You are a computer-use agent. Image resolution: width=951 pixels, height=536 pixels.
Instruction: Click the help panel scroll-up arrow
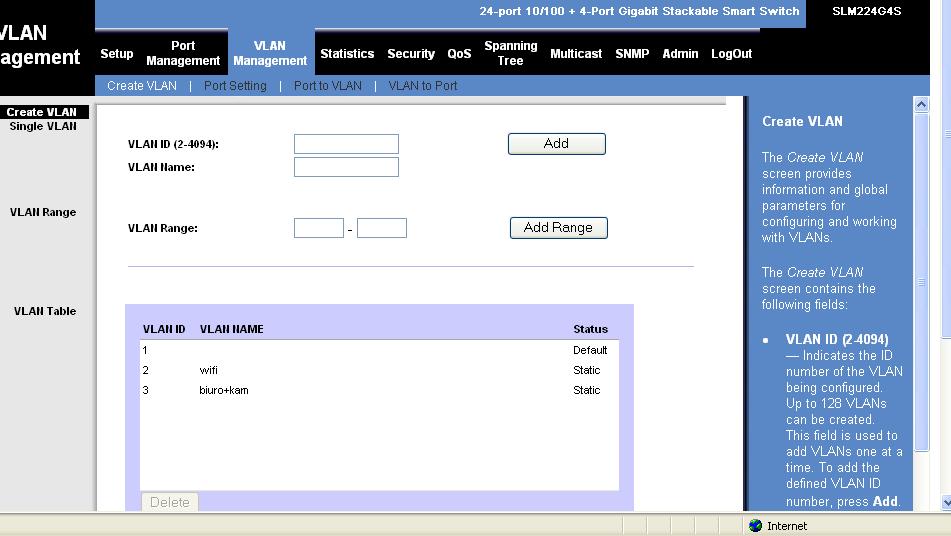point(921,104)
